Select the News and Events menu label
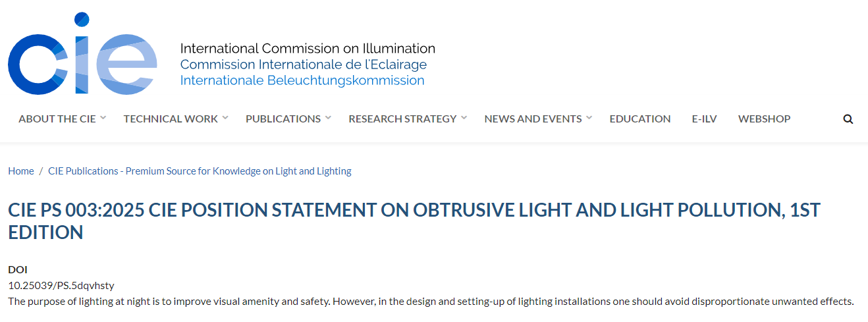This screenshot has width=868, height=322. [x=533, y=119]
